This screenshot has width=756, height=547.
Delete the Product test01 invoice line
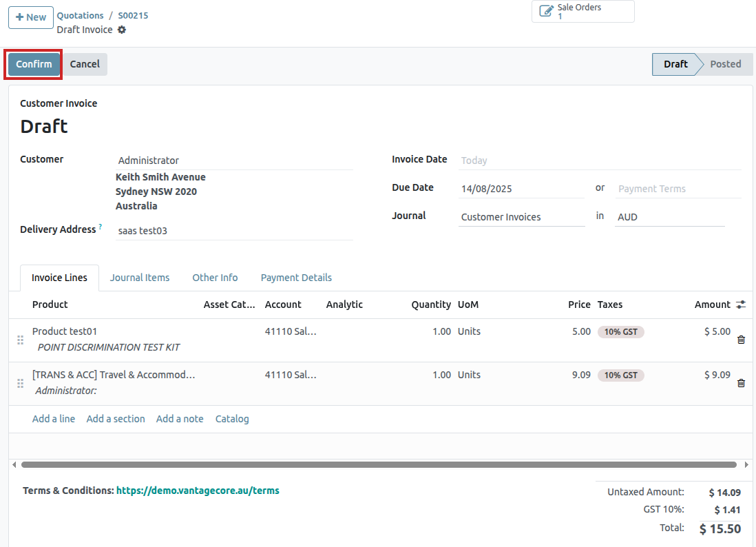[741, 340]
